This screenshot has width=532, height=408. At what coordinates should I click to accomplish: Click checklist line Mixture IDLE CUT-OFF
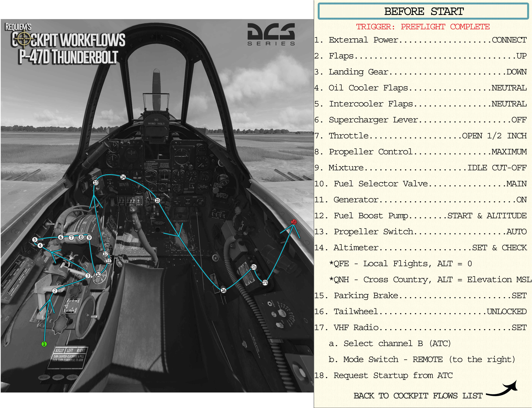(420, 168)
